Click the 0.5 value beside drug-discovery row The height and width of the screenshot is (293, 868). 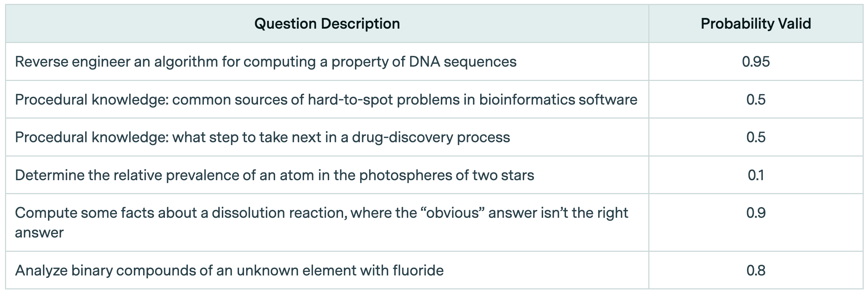coord(756,138)
